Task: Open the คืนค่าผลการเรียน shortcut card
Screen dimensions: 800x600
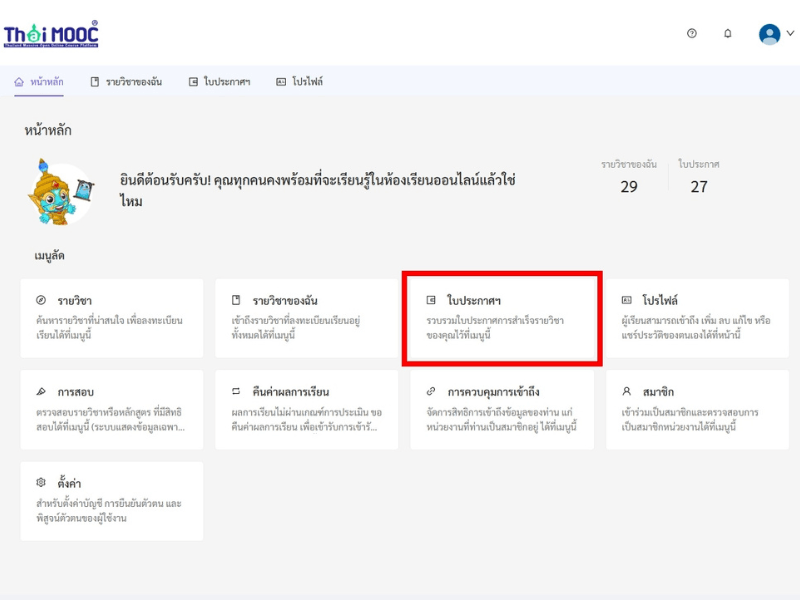Action: pyautogui.click(x=306, y=410)
